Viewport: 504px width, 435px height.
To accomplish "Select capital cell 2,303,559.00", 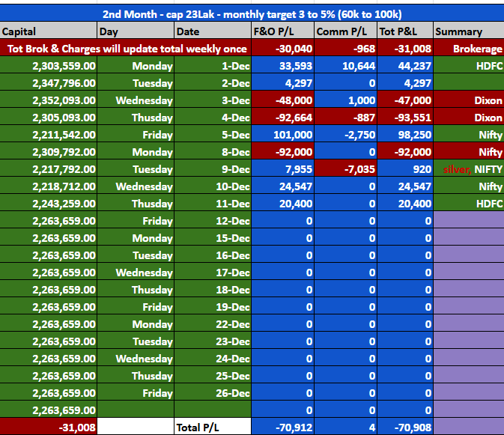I will pos(48,66).
